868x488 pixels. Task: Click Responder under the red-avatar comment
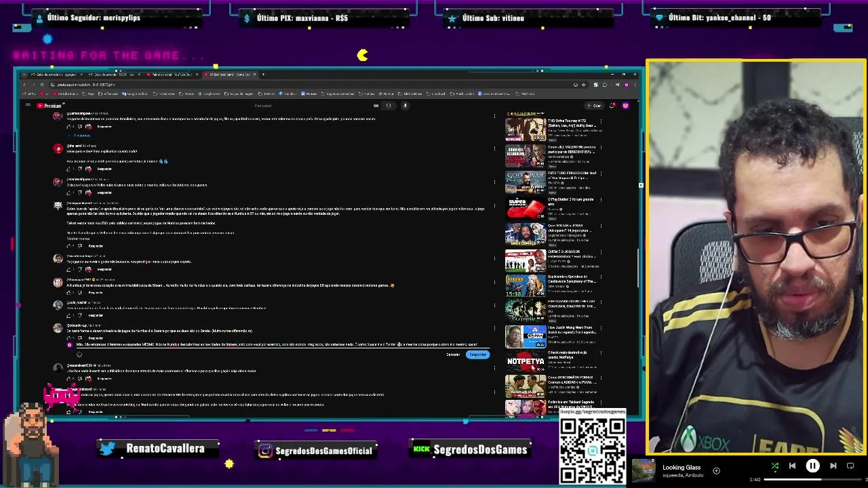click(104, 169)
